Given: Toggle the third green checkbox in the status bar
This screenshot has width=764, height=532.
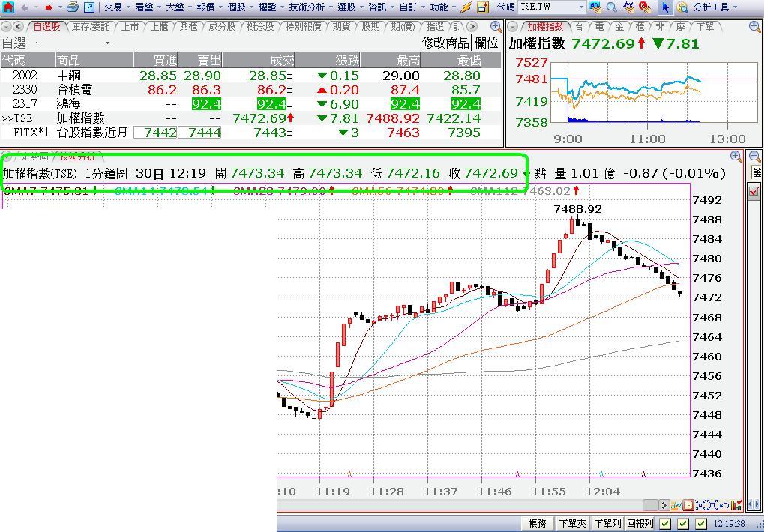Looking at the screenshot, I should (701, 524).
